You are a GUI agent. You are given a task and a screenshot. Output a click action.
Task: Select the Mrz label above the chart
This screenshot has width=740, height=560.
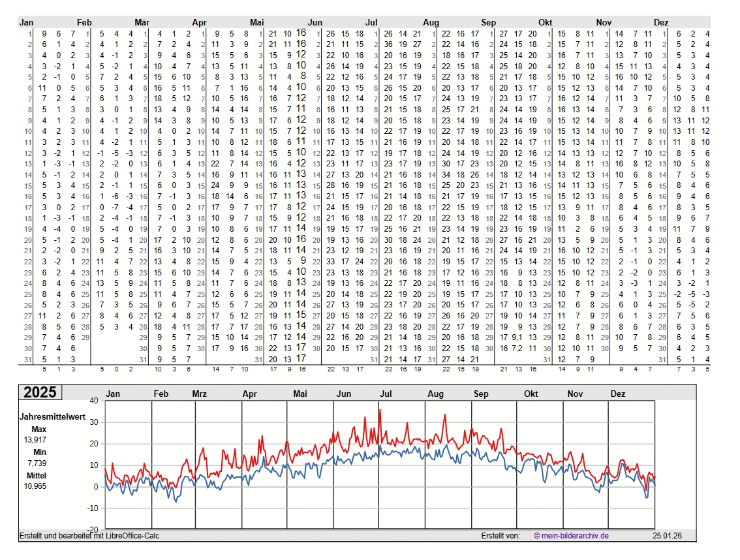click(200, 394)
